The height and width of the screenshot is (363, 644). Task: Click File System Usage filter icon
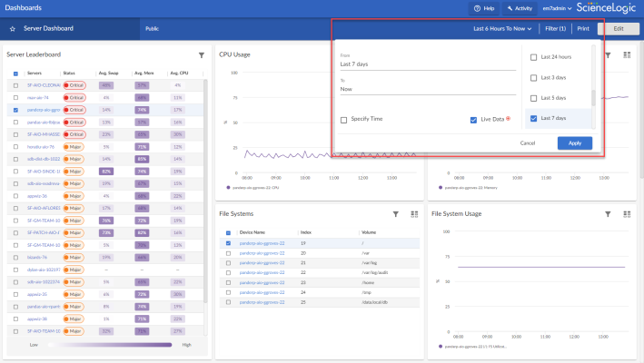tap(608, 214)
